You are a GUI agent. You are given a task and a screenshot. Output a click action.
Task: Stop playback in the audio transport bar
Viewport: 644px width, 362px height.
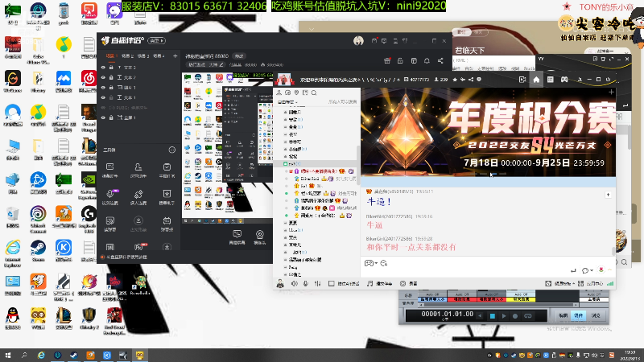(492, 316)
